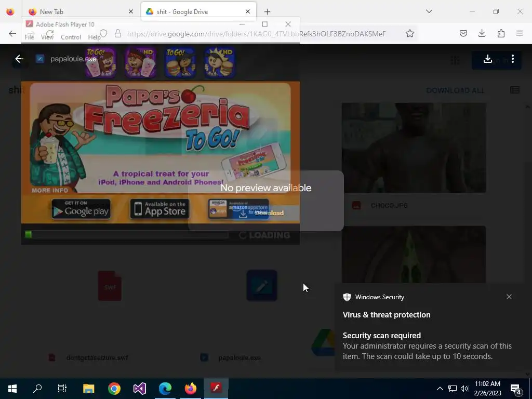Click the Papa's Freezeria To Go banner

click(x=161, y=137)
